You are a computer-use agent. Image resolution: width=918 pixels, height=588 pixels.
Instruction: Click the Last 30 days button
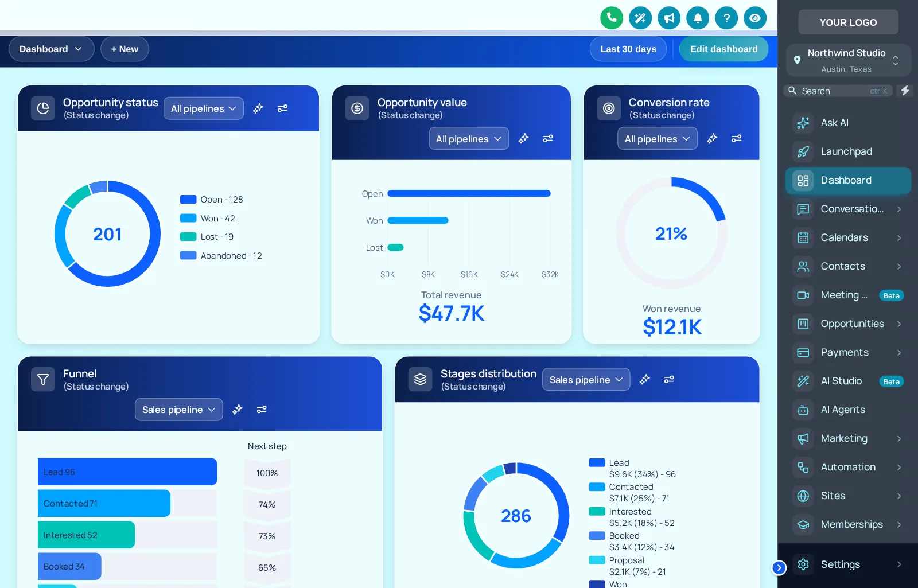click(628, 49)
